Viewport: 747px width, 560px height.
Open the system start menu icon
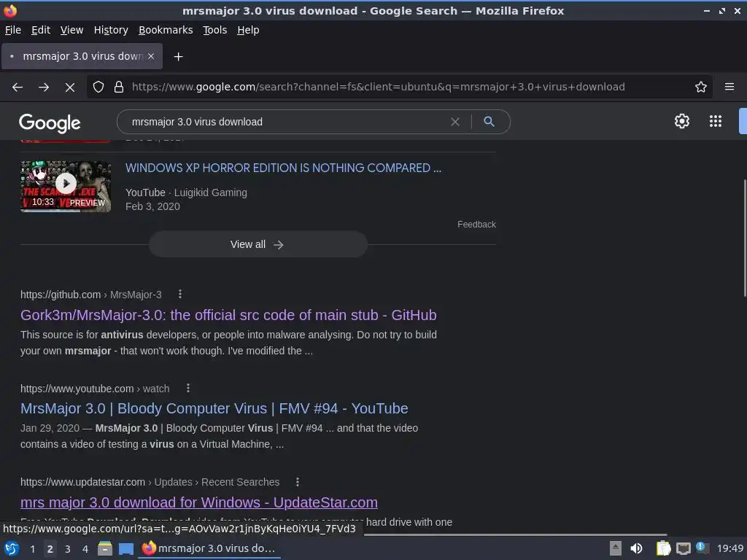pos(12,548)
